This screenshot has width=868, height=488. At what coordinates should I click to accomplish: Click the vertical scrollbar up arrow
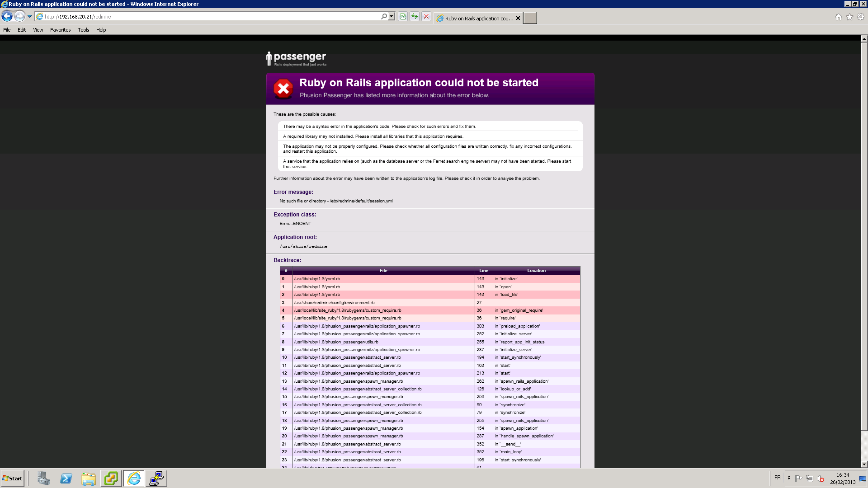[x=864, y=39]
